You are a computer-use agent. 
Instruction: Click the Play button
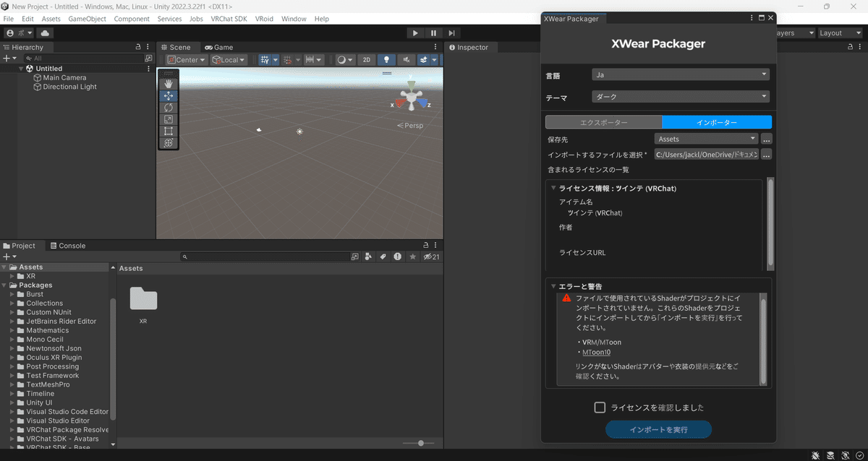pos(415,33)
